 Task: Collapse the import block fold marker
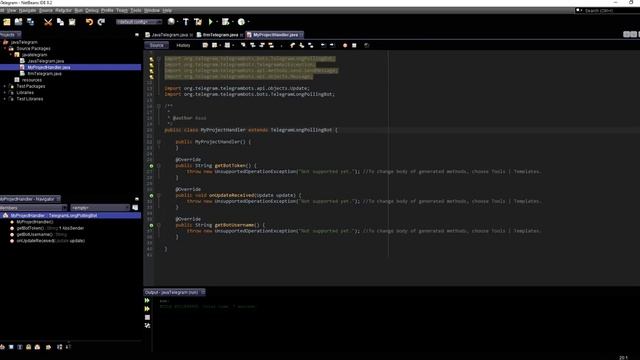click(x=159, y=59)
